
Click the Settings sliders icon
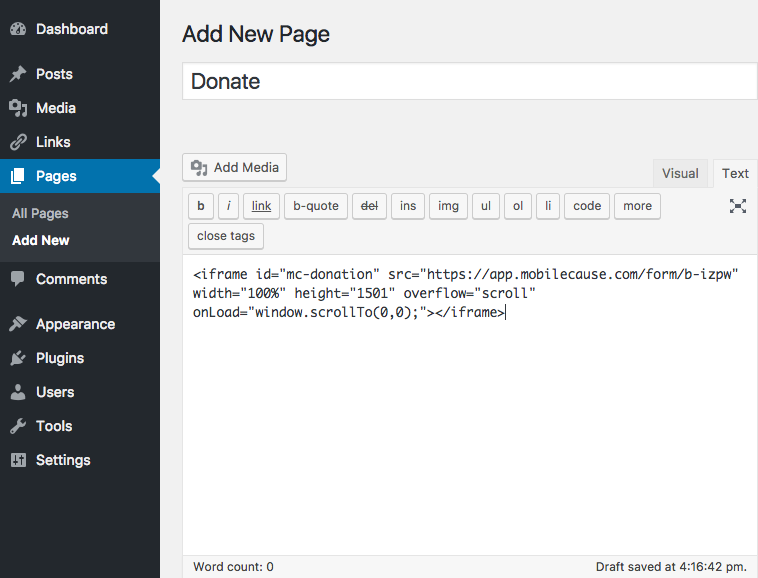pos(18,460)
